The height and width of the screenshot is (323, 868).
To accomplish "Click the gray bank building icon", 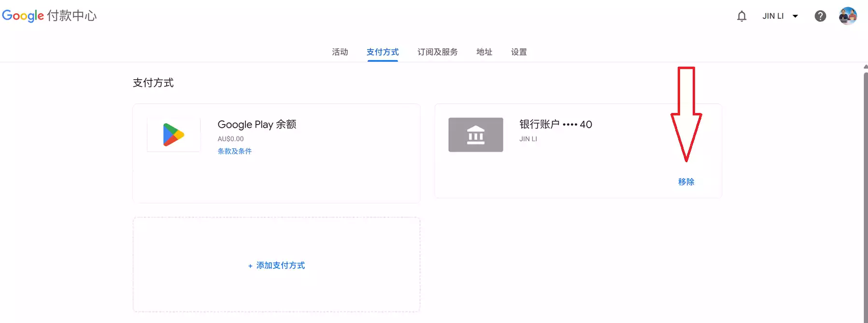I will [475, 135].
